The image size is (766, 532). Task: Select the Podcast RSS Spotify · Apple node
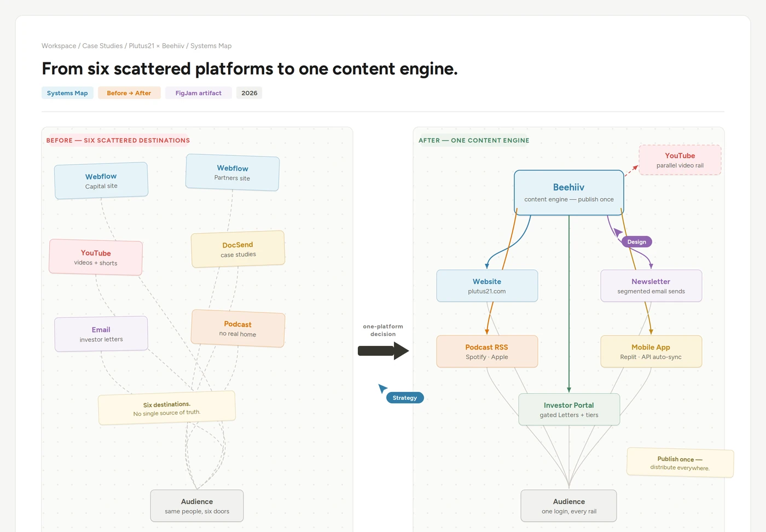[487, 351]
